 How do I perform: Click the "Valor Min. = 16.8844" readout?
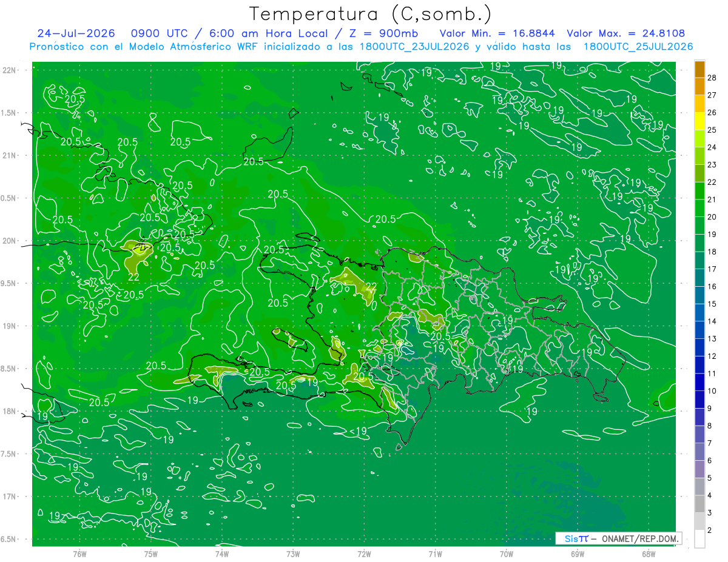coord(497,33)
